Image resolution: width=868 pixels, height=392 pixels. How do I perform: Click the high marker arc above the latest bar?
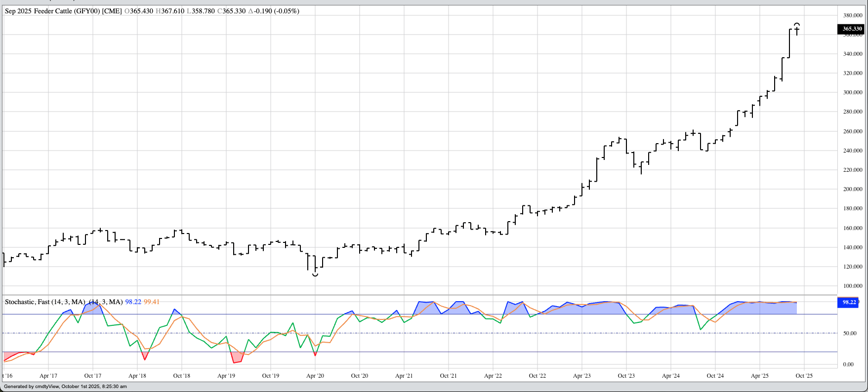[797, 24]
